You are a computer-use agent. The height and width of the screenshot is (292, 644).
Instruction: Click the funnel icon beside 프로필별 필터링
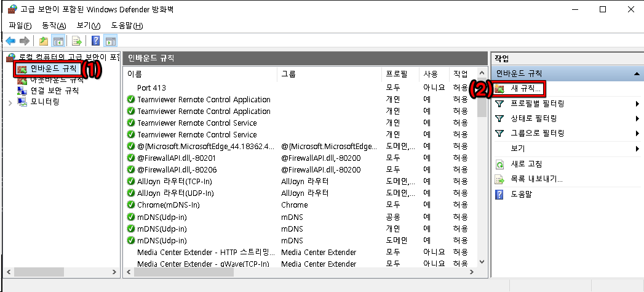(x=499, y=103)
